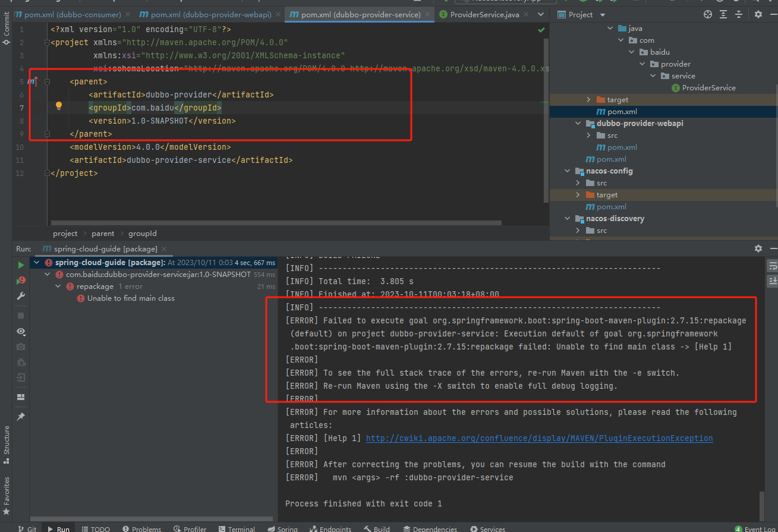The image size is (778, 532).
Task: Open the Event Log
Action: click(x=755, y=528)
